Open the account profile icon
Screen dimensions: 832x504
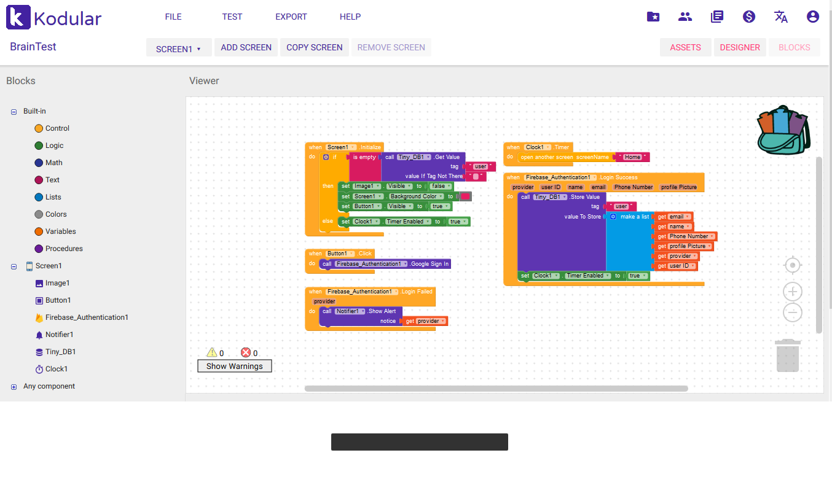(812, 17)
